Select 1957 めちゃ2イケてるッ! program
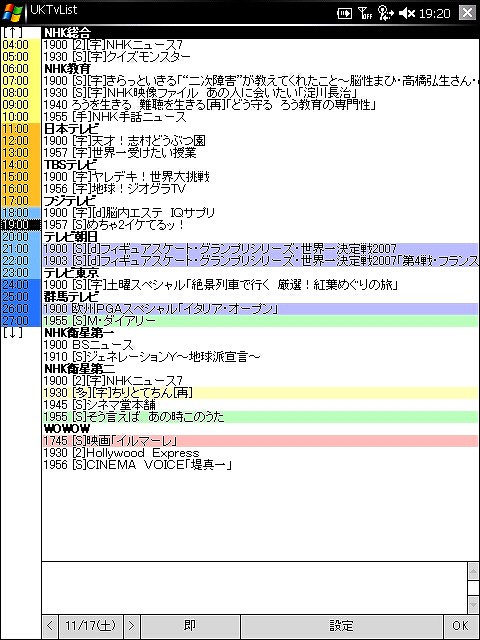 [260, 225]
